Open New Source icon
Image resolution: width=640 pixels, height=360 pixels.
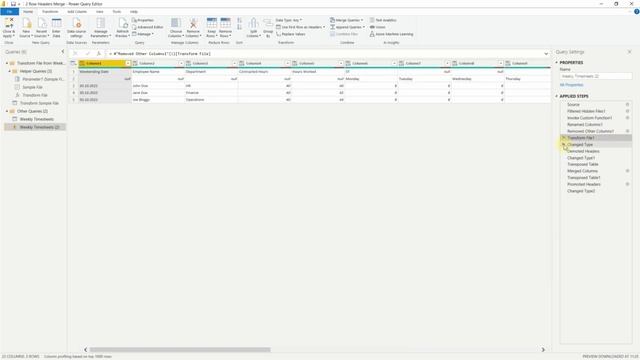[26, 27]
